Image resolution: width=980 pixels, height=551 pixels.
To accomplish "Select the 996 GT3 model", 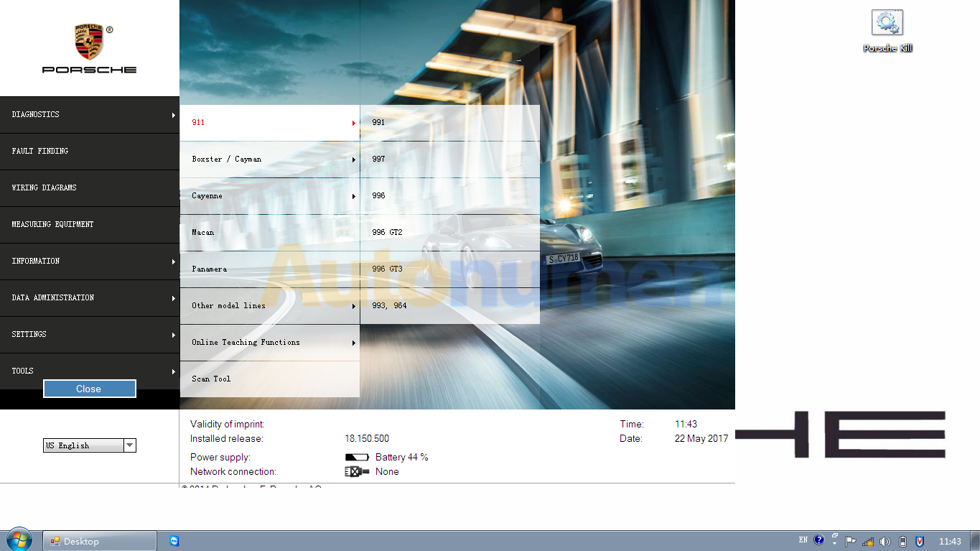I will 449,269.
